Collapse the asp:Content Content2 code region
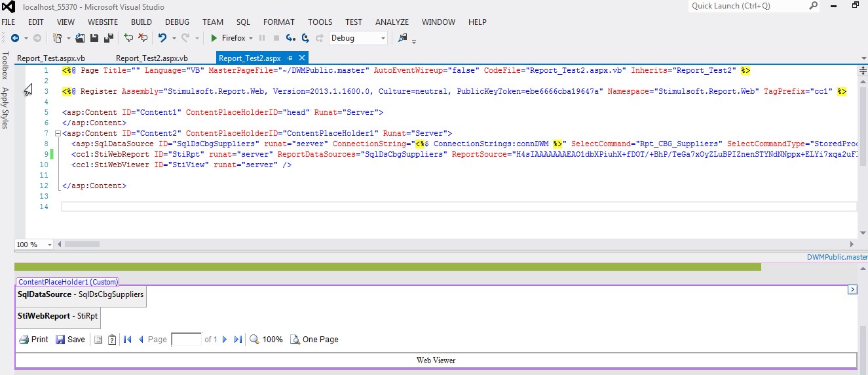 58,134
